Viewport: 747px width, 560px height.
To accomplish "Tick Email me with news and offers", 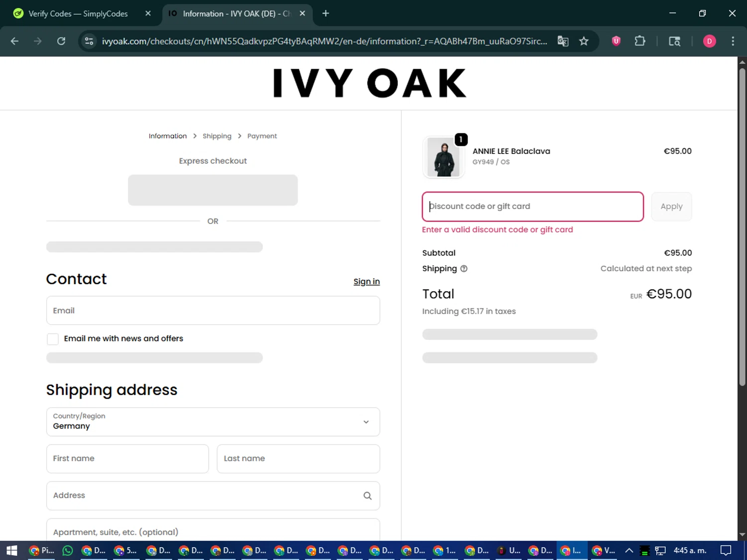I will pyautogui.click(x=53, y=339).
